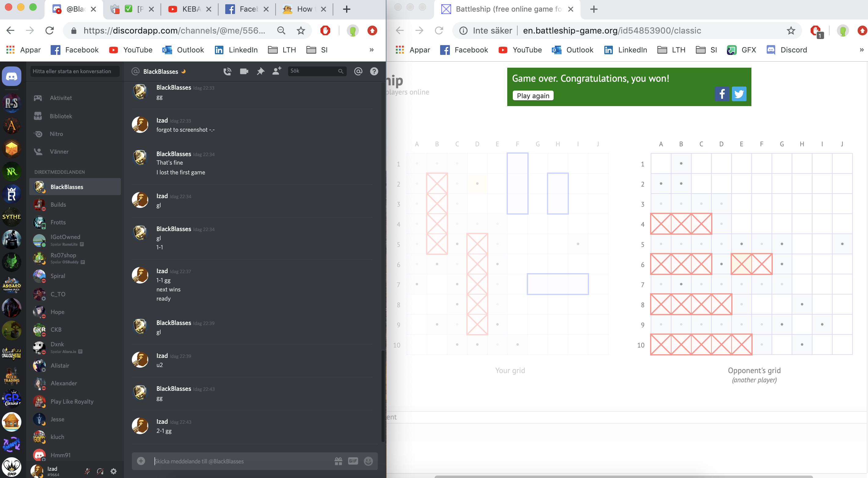
Task: Add friends to the DM
Action: [277, 71]
